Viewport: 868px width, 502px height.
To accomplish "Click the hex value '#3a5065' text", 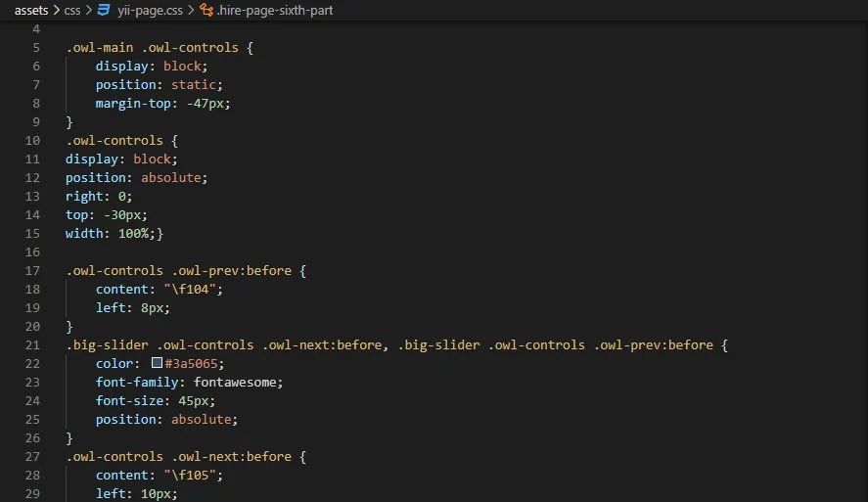I will (191, 364).
